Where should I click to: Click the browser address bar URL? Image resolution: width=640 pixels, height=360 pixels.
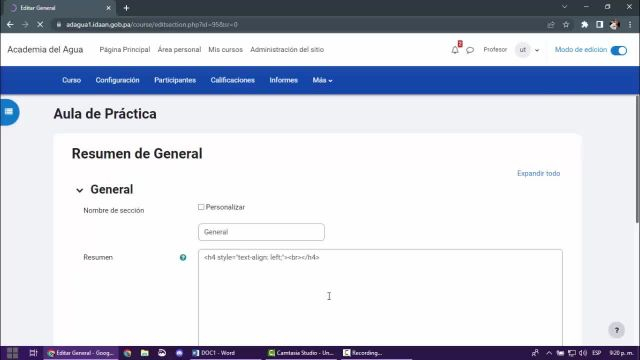[x=152, y=24]
